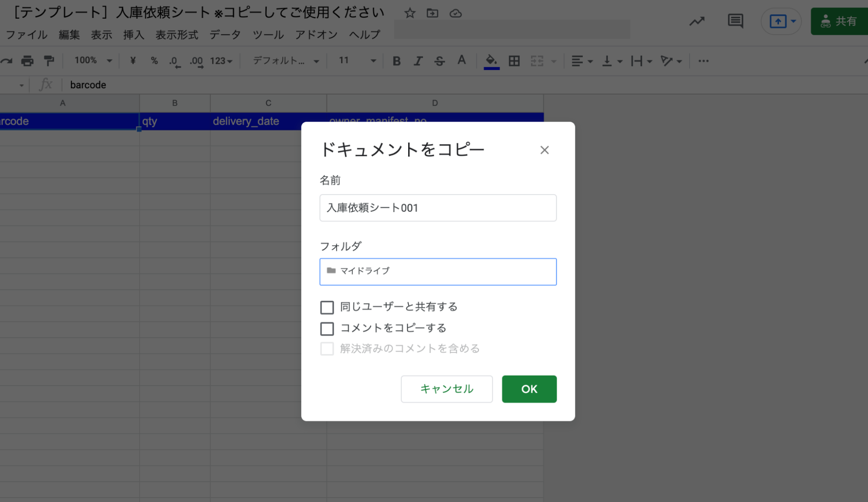Click the キャンセル button
Image resolution: width=868 pixels, height=502 pixels.
(x=446, y=389)
